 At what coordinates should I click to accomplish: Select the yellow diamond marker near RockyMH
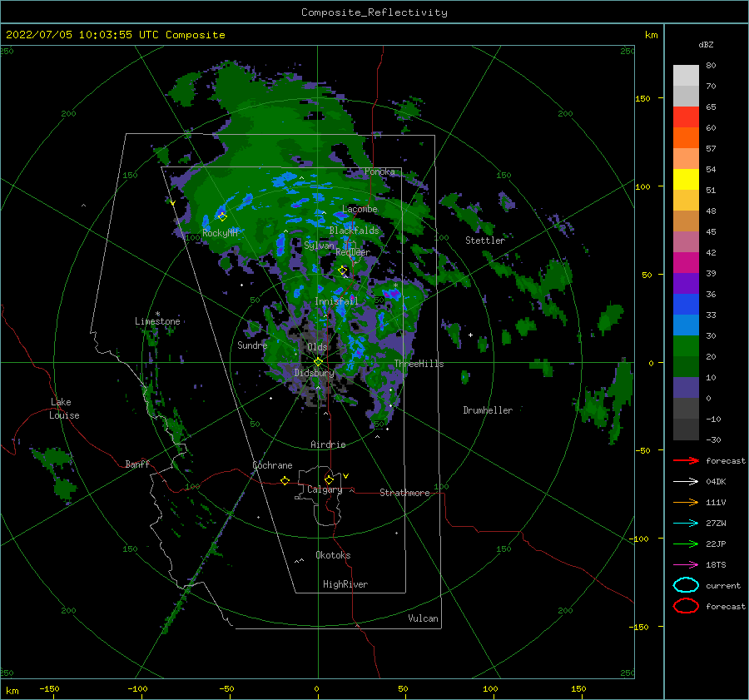(x=222, y=216)
